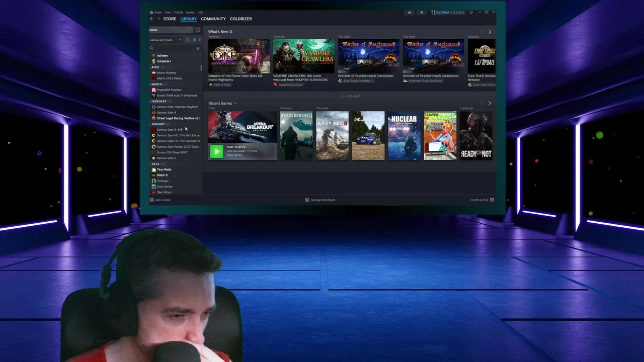Click Add shelf
Image resolution: width=644 pixels, height=362 pixels.
(x=350, y=96)
